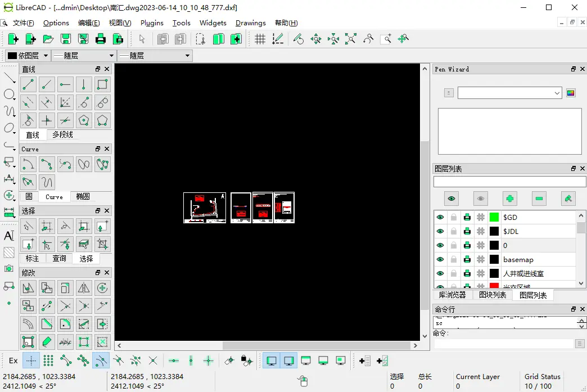Open the 依图层 color dropdown
Screen dimensions: 587x392
[x=28, y=56]
